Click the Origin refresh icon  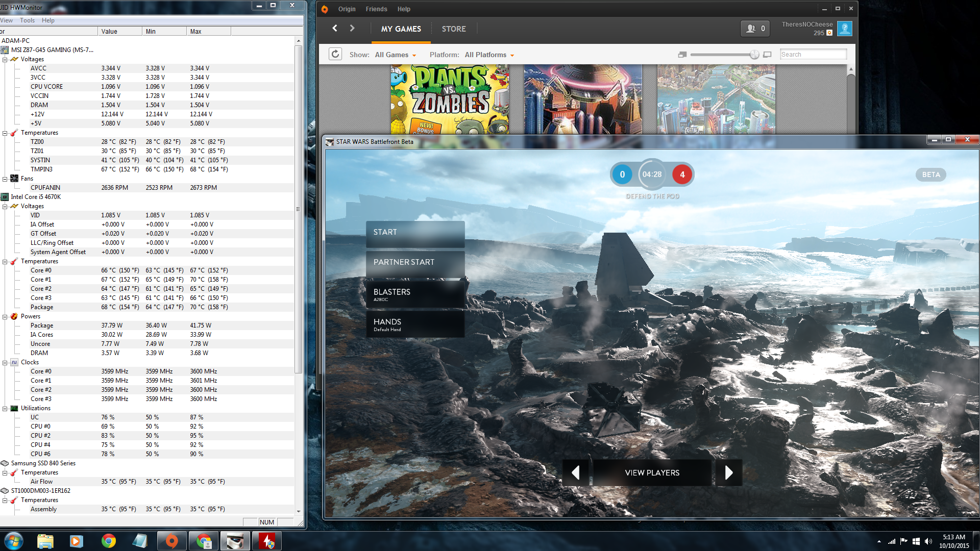point(335,54)
